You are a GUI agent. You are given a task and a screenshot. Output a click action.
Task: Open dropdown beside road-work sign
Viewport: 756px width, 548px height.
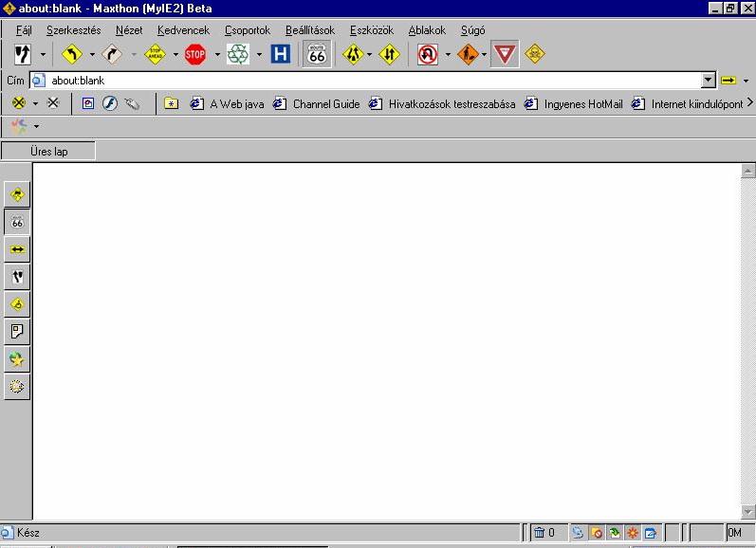click(x=484, y=54)
